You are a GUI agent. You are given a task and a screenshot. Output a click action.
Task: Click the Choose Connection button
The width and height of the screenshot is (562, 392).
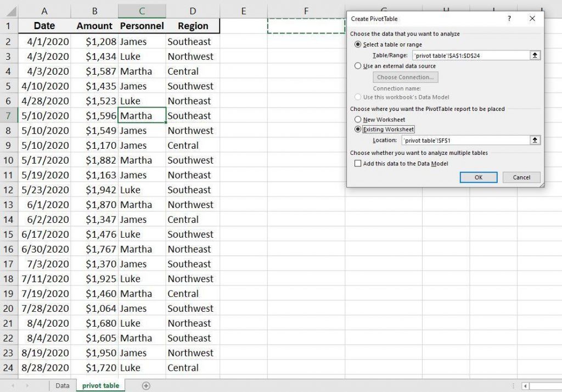click(x=405, y=77)
